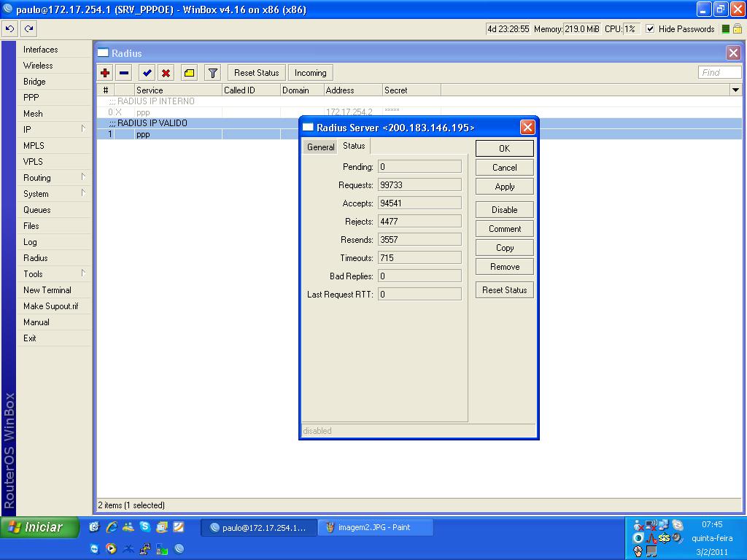
Task: Open Internet Explorer from the quick launch
Action: (112, 526)
